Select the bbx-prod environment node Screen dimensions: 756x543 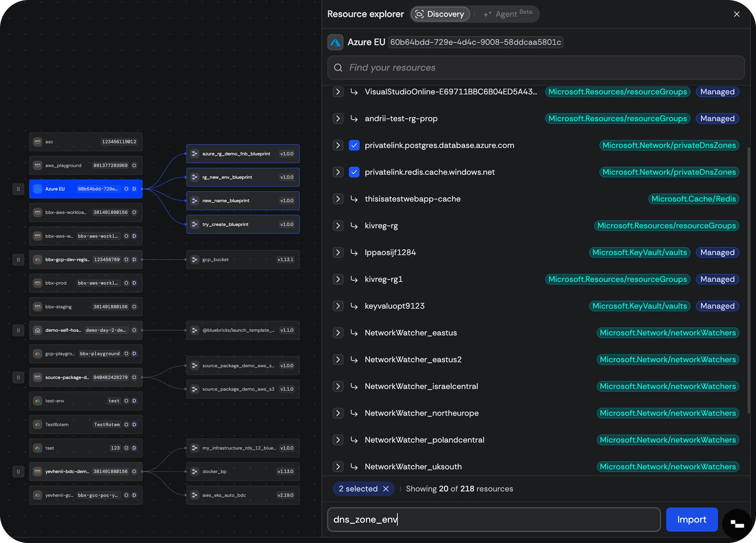[86, 283]
